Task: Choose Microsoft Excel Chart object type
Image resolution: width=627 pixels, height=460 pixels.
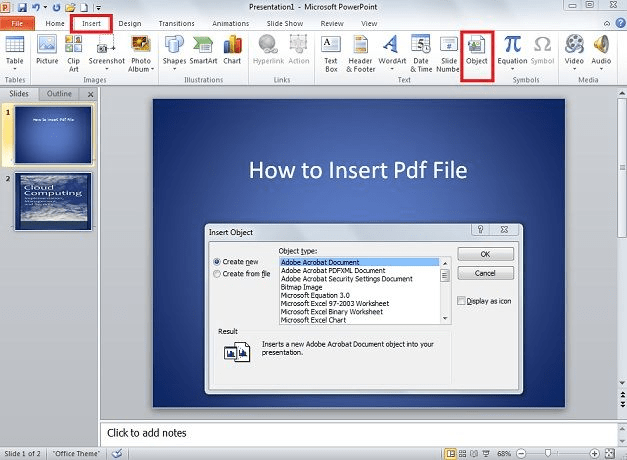Action: (x=359, y=320)
